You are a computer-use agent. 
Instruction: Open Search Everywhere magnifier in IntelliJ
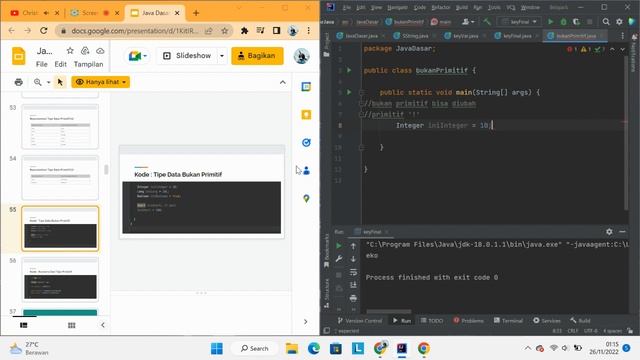click(x=606, y=22)
